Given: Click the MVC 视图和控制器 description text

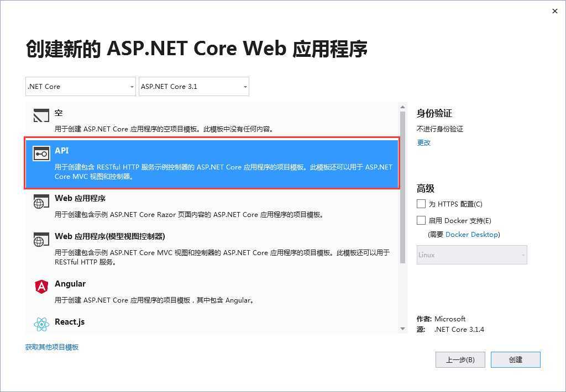Looking at the screenshot, I should 222,257.
